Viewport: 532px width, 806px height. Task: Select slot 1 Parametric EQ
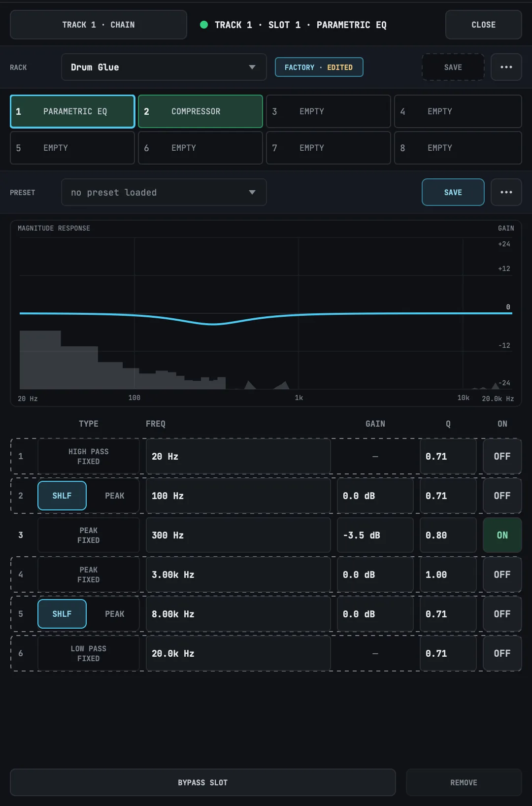coord(72,111)
